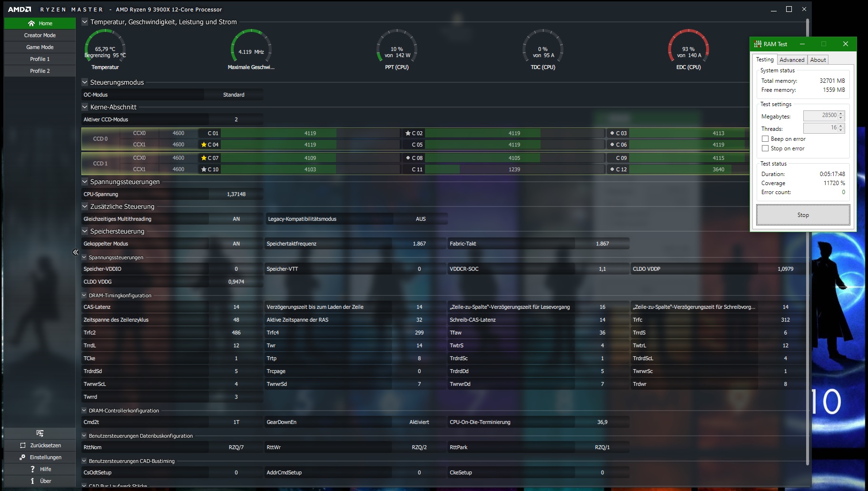Enable the Stop on error checkbox
The height and width of the screenshot is (491, 868).
click(765, 148)
